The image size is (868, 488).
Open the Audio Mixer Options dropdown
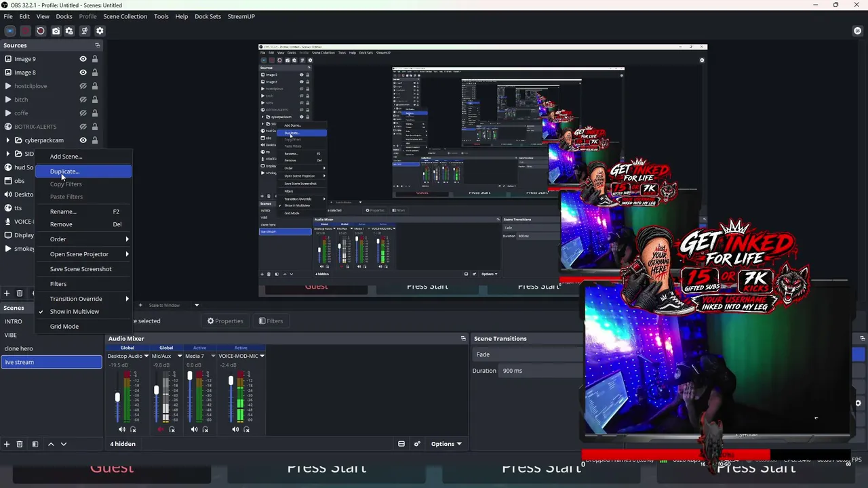coord(446,444)
